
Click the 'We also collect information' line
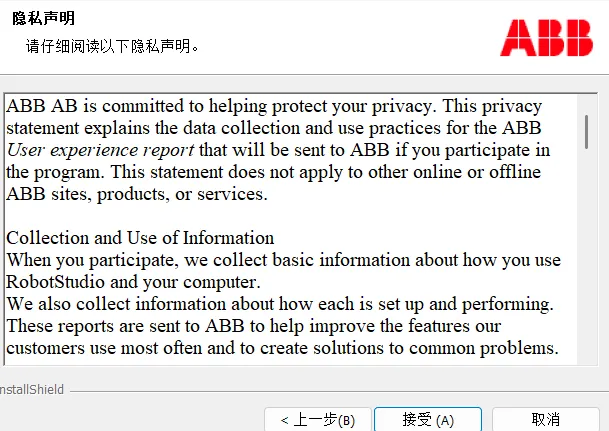pos(280,304)
